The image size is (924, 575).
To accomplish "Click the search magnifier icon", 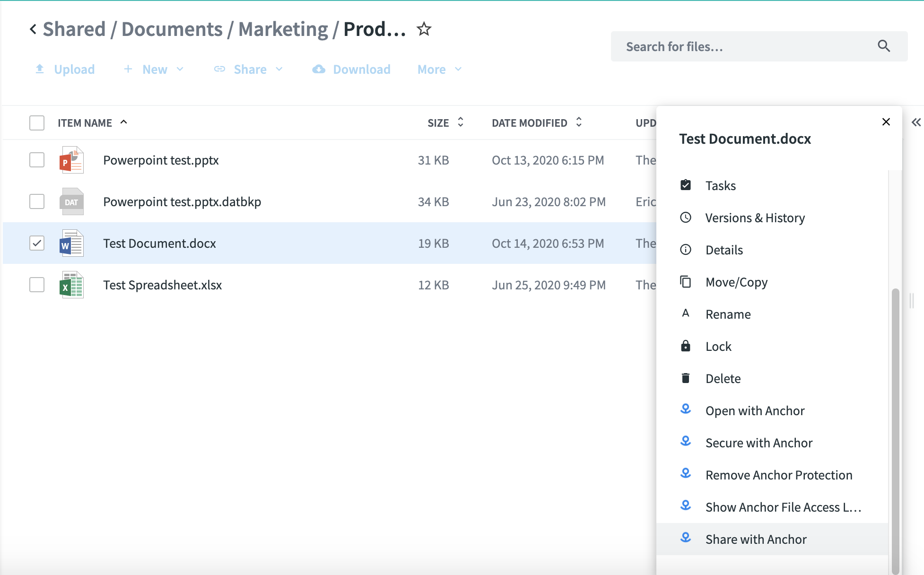I will (883, 46).
